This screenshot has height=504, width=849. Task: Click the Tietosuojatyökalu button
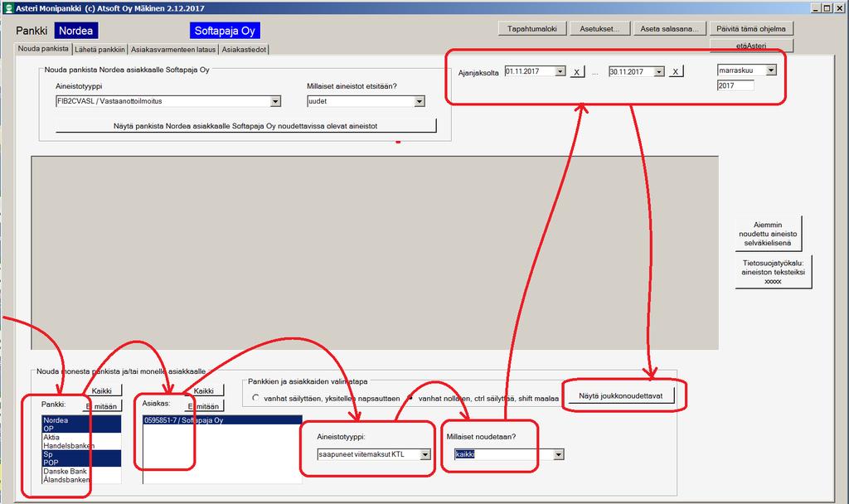(774, 272)
